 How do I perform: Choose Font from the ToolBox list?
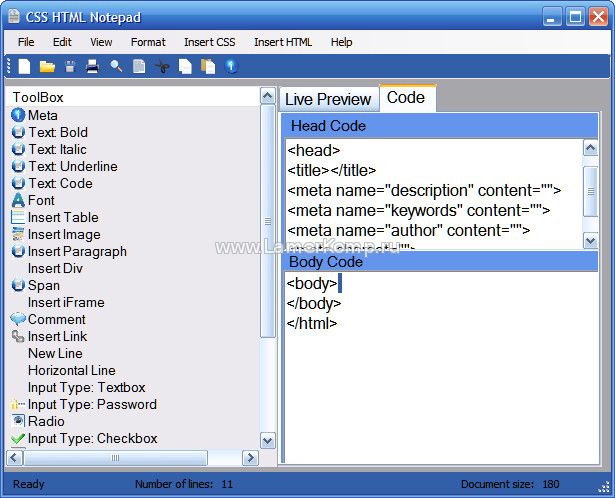(x=41, y=200)
